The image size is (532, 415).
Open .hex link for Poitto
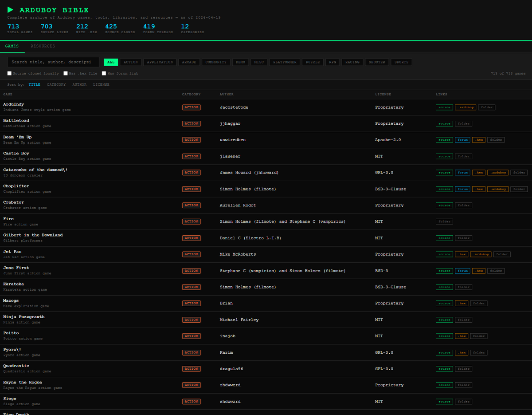coord(462,336)
